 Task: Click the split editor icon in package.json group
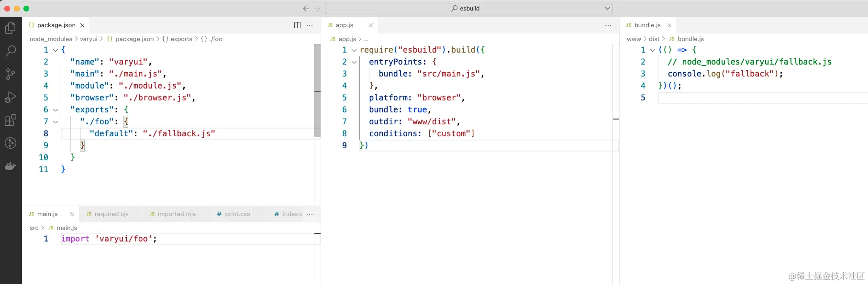tap(297, 25)
